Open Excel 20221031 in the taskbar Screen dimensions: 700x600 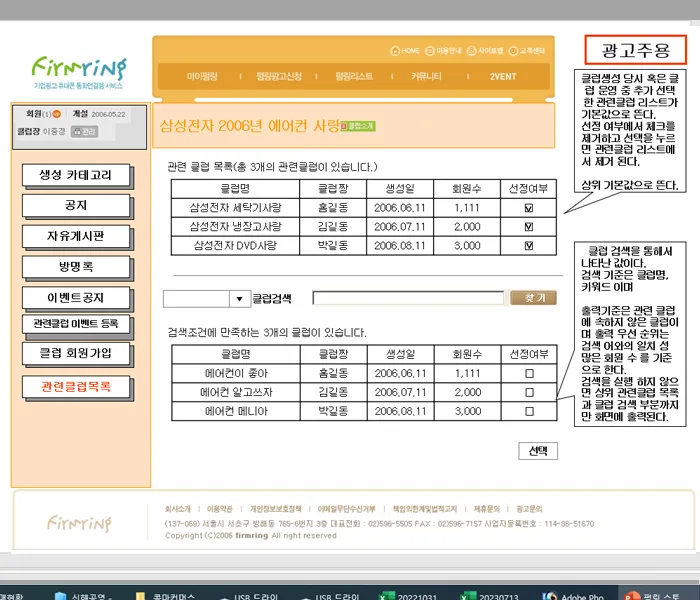(x=408, y=596)
